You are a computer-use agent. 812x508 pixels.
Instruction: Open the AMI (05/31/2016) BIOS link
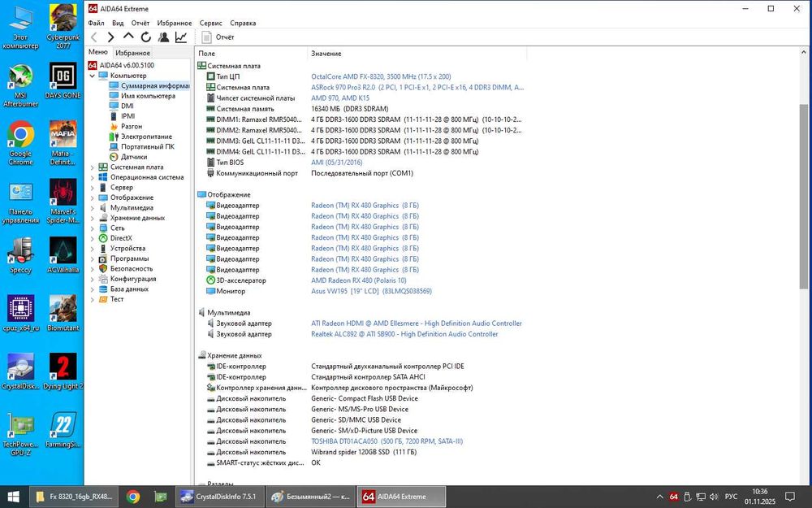tap(337, 163)
